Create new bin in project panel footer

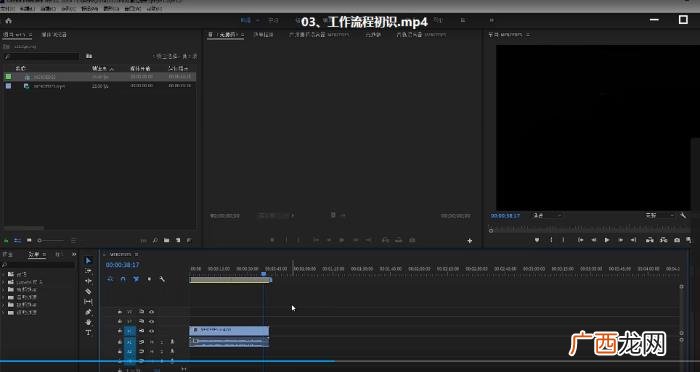pyautogui.click(x=167, y=240)
